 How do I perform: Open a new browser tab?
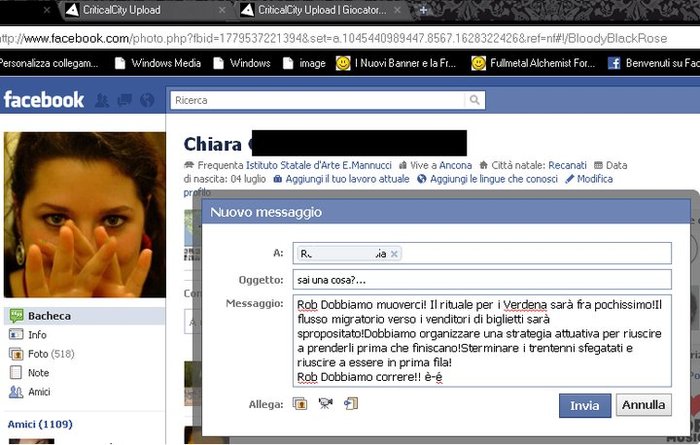(x=423, y=10)
